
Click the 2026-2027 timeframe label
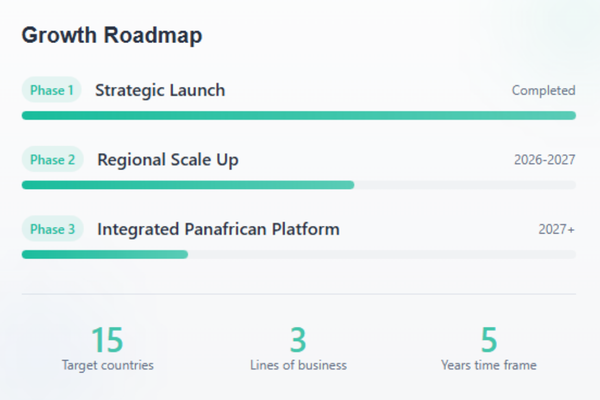click(544, 160)
